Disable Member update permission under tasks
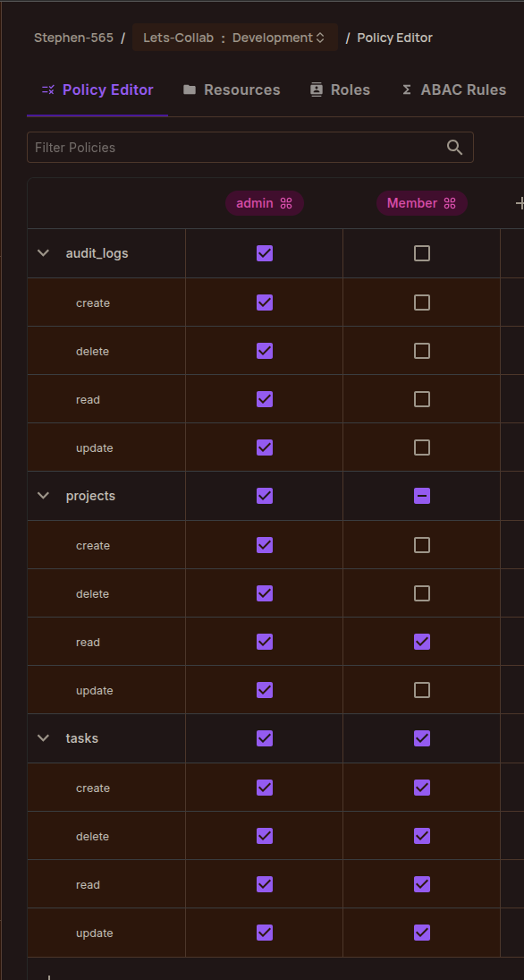 click(x=422, y=933)
